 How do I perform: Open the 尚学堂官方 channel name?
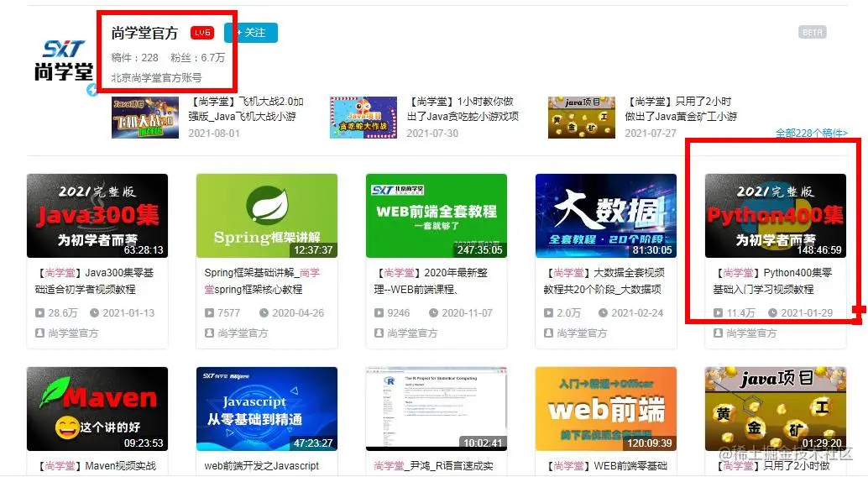click(144, 33)
